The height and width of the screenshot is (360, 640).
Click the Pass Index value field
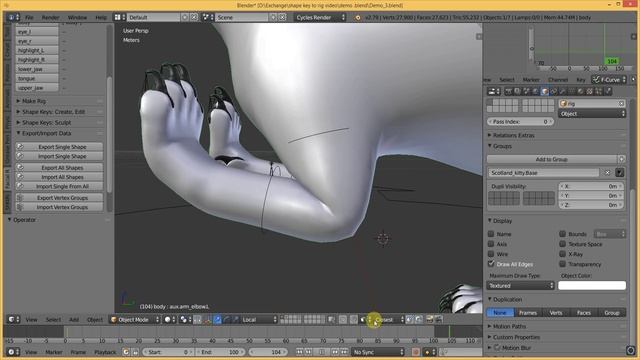click(x=520, y=122)
